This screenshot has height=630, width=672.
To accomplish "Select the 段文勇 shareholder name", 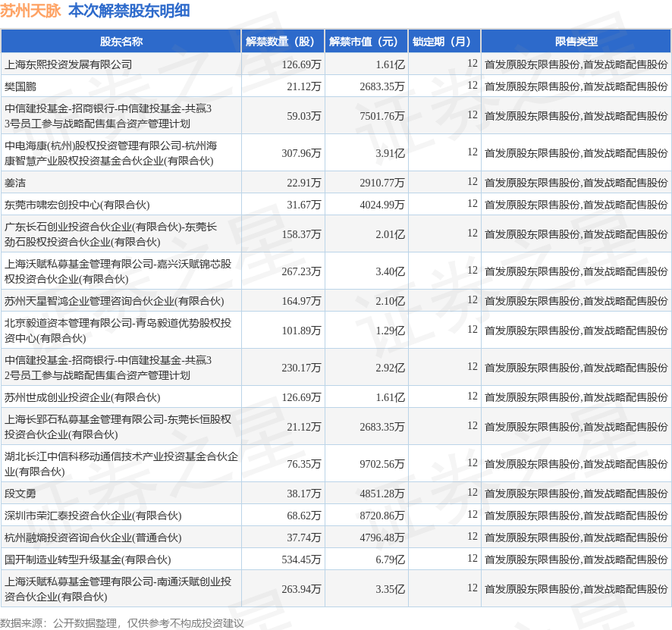I will [x=20, y=494].
